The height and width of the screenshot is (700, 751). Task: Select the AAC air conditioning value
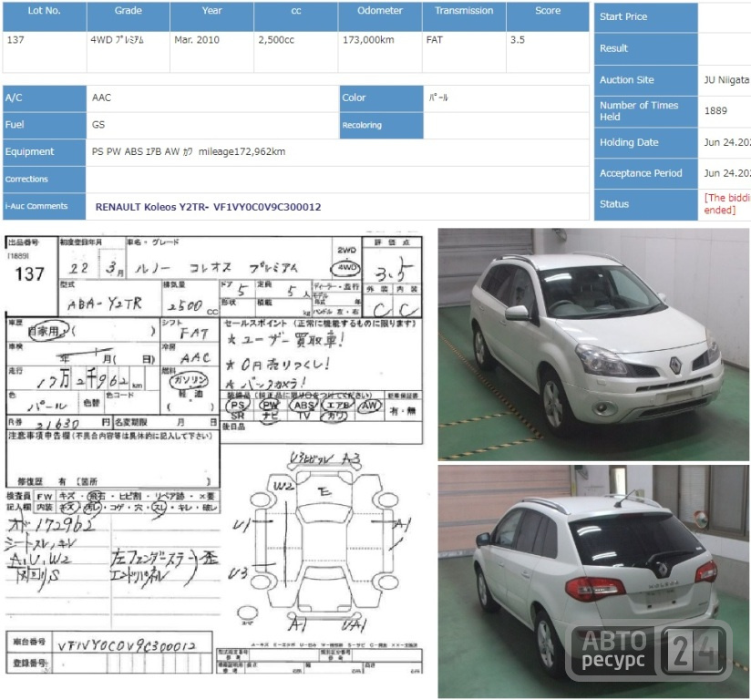coord(101,98)
